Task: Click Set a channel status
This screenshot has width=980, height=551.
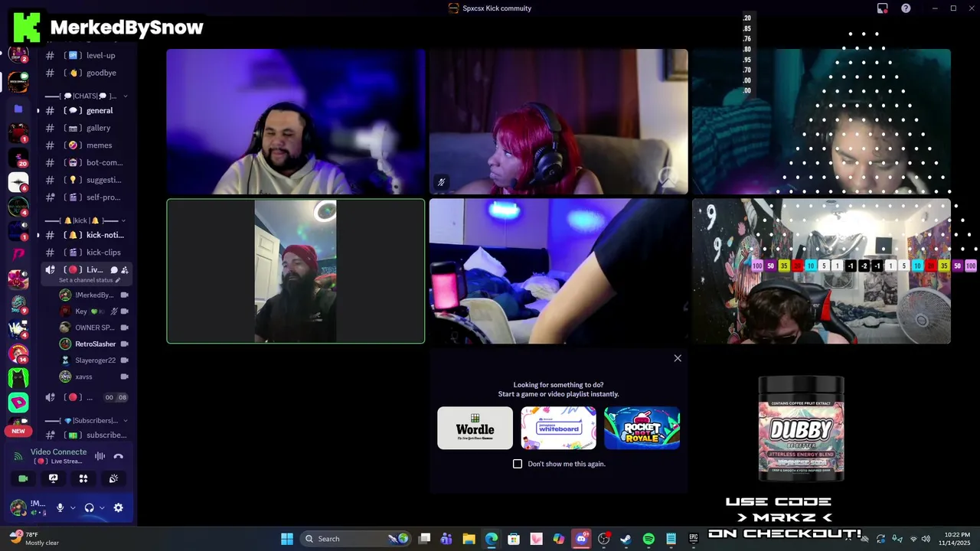Action: pyautogui.click(x=90, y=280)
